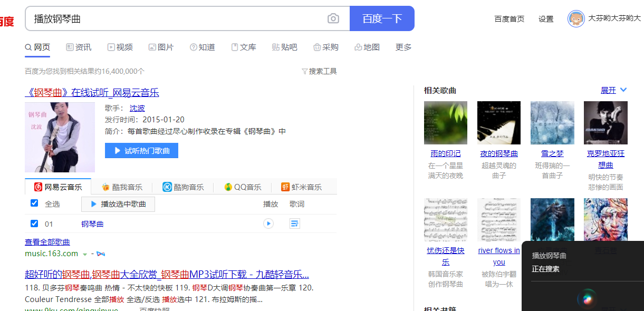644x311 pixels.
Task: Open the river flows in you link
Action: click(499, 256)
